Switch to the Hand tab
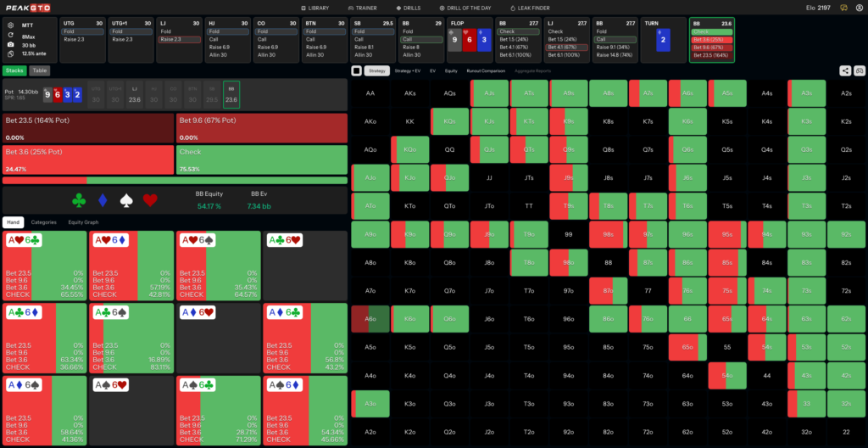 [x=14, y=221]
